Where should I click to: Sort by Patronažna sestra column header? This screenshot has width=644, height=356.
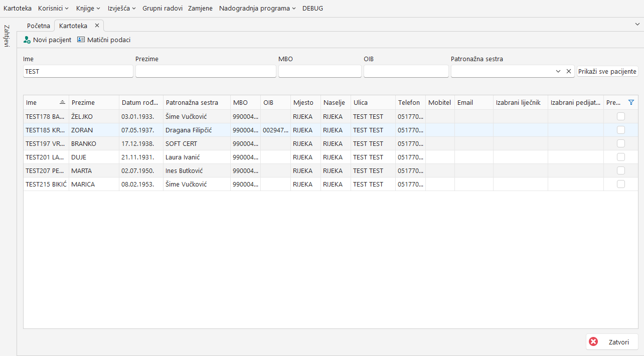197,102
